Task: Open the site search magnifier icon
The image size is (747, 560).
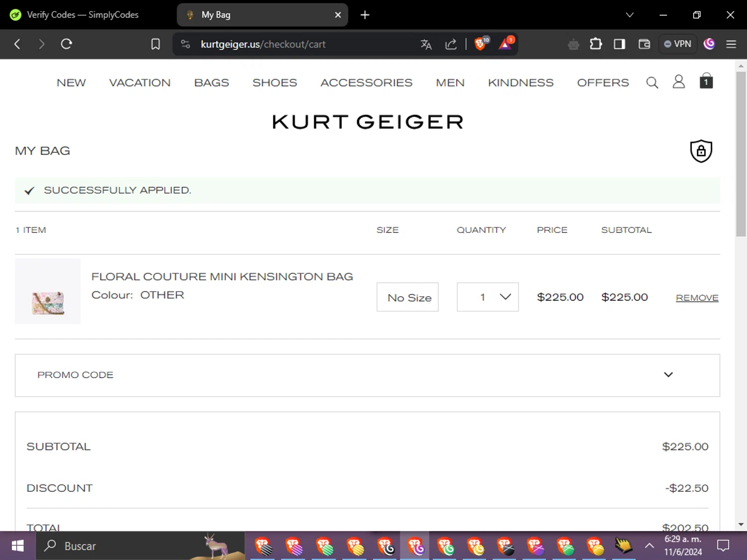Action: coord(652,83)
